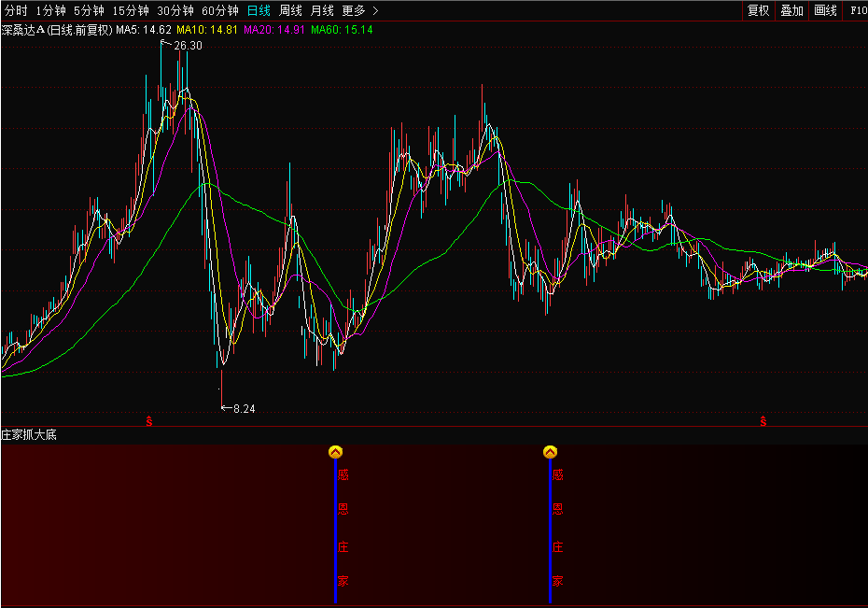Click the 画线 drawing button
The width and height of the screenshot is (868, 608).
[825, 10]
